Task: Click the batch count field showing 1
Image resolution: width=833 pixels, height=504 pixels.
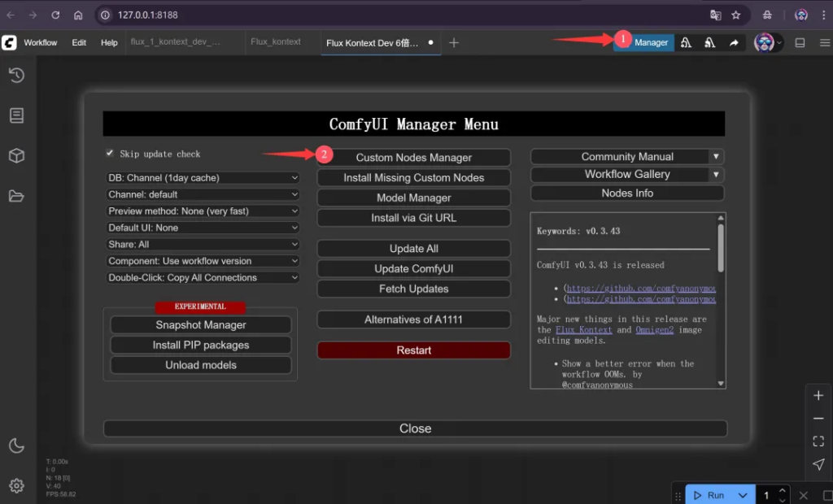Action: (x=766, y=496)
